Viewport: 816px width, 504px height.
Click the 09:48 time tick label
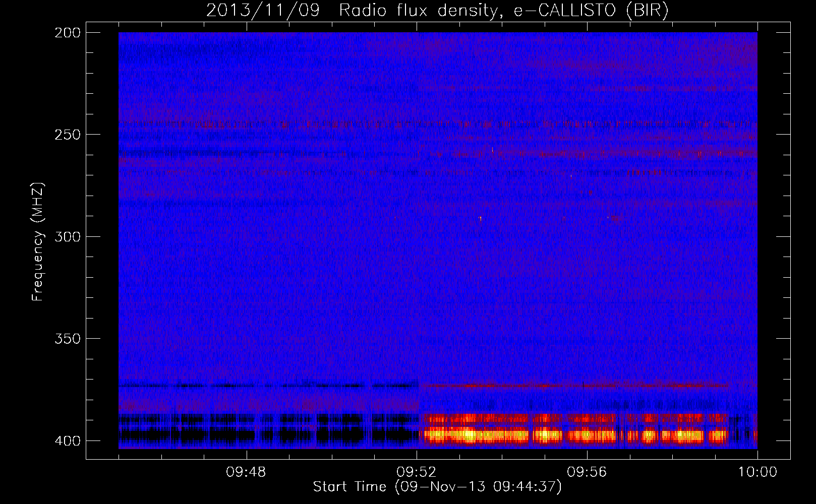[246, 472]
